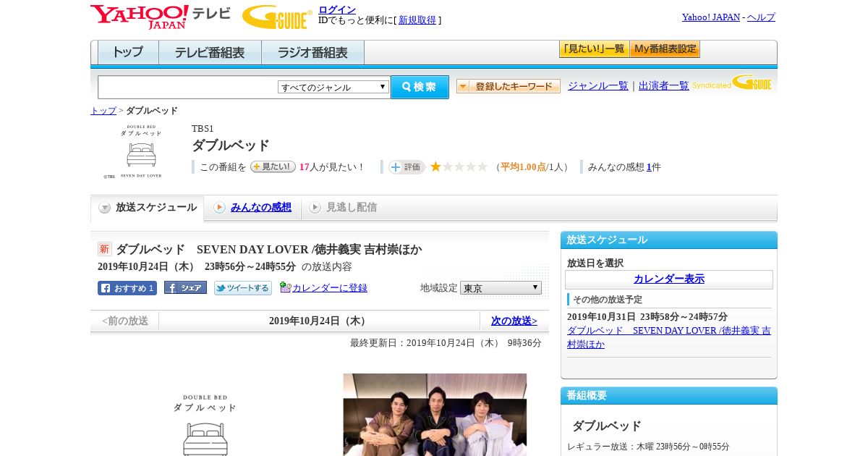This screenshot has width=868, height=456.
Task: Click the 番組概要 panel header
Action: pos(669,395)
